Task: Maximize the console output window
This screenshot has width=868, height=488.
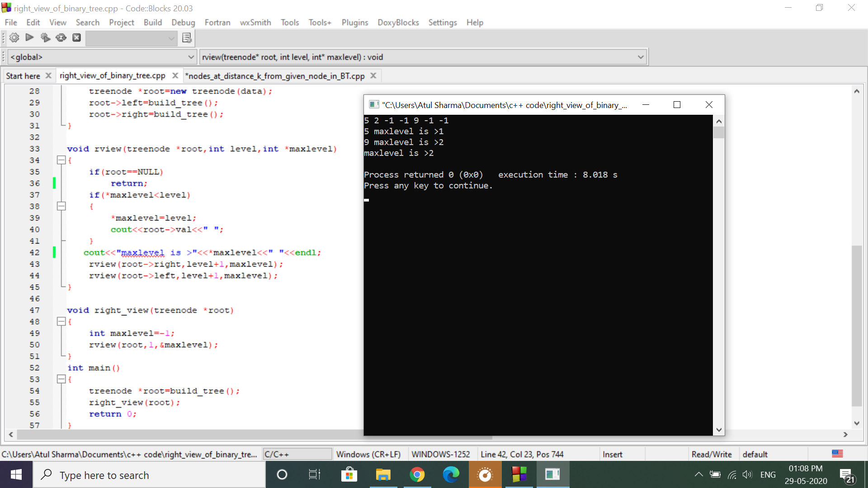Action: click(x=677, y=105)
